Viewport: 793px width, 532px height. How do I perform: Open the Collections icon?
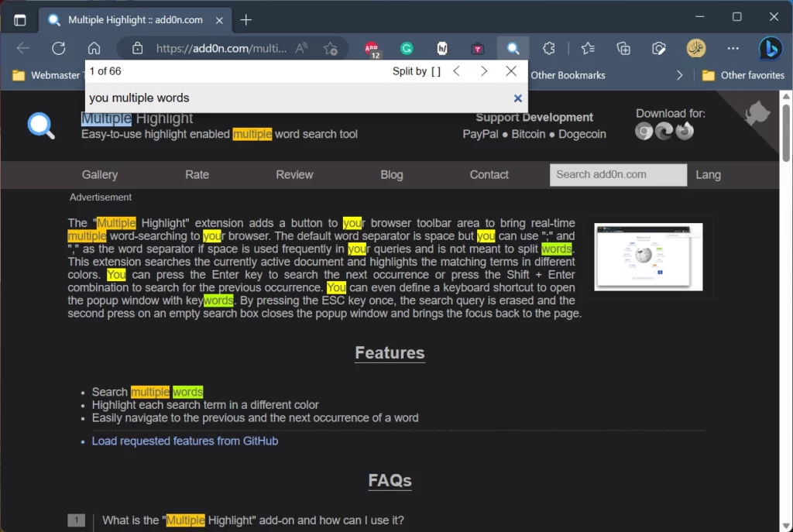(623, 49)
